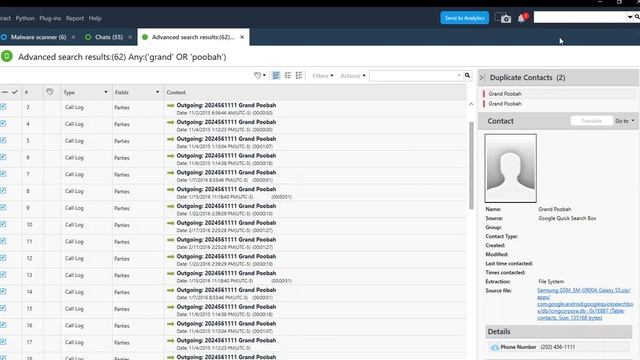640x360 pixels.
Task: Close the Chats tab
Action: coord(130,37)
